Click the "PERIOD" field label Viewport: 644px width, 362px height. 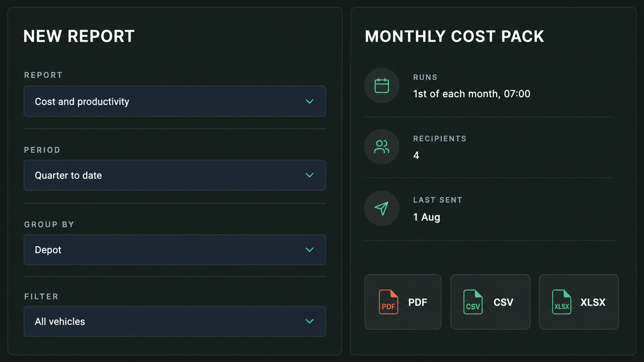[x=42, y=150]
